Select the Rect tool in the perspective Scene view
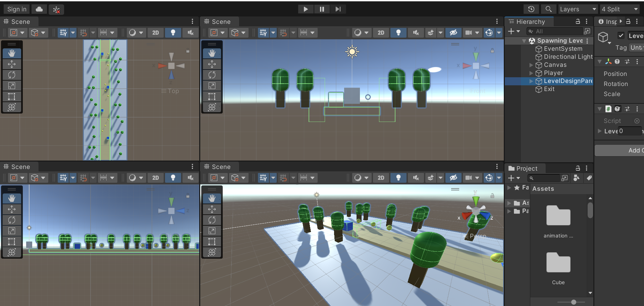Viewport: 644px width, 306px height. pos(212,242)
